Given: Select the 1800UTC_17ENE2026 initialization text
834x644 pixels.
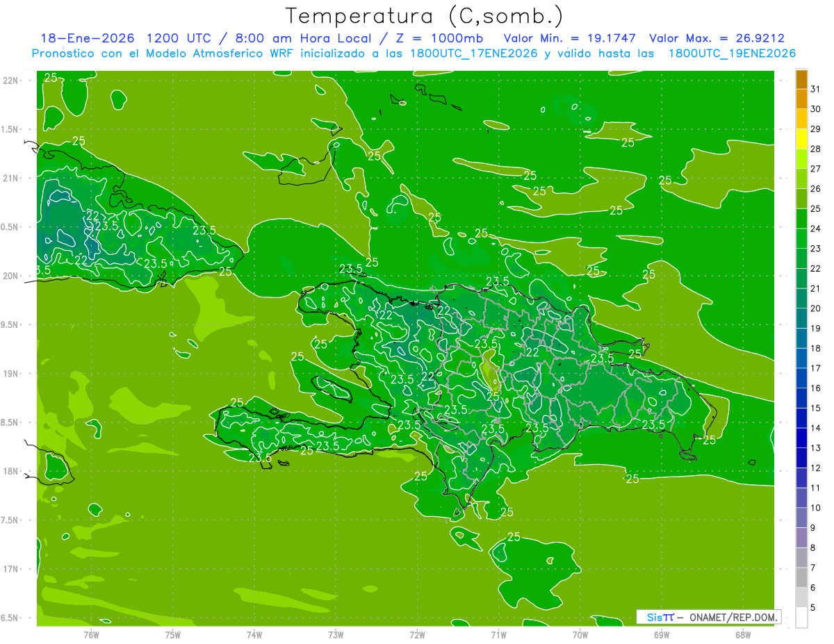Looking at the screenshot, I should click(475, 53).
